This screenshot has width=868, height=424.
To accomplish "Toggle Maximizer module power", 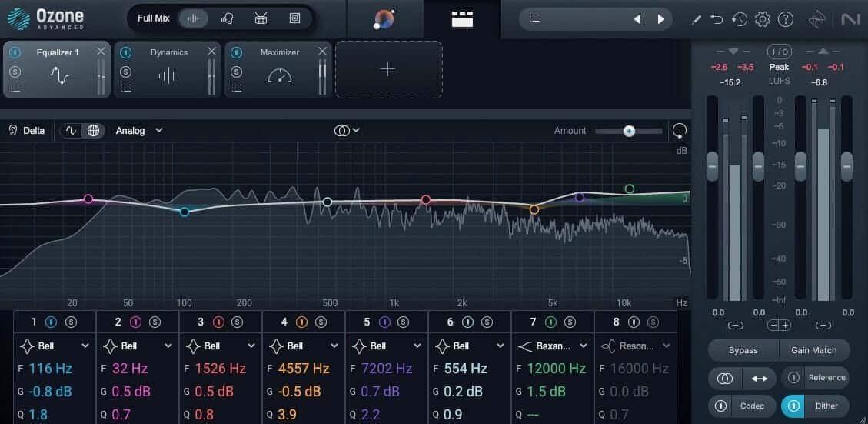I will tap(237, 52).
